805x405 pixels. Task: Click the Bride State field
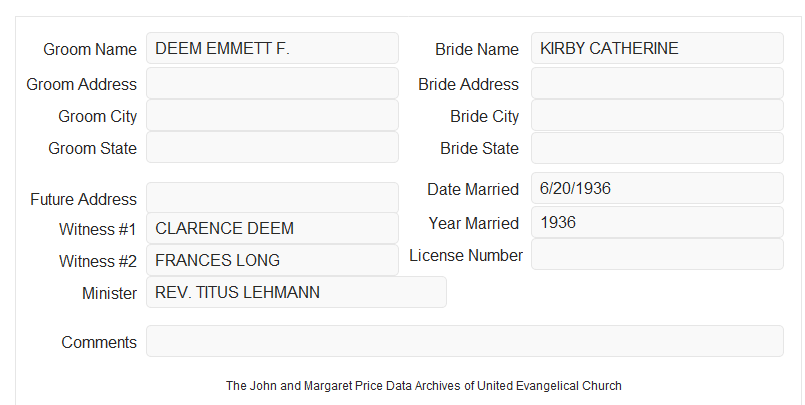click(657, 148)
